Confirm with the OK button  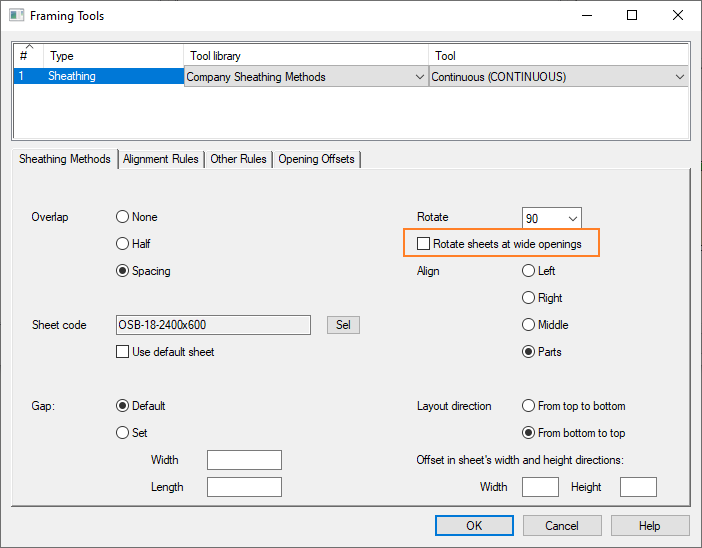pyautogui.click(x=474, y=526)
